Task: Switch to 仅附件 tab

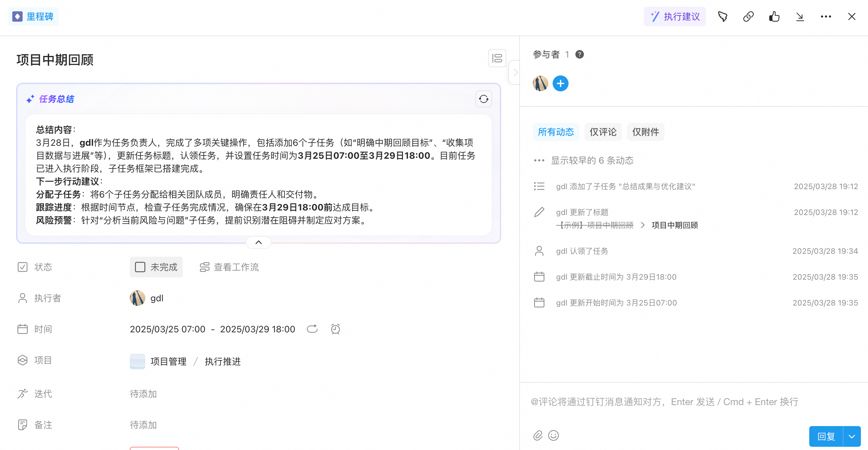Action: 646,132
